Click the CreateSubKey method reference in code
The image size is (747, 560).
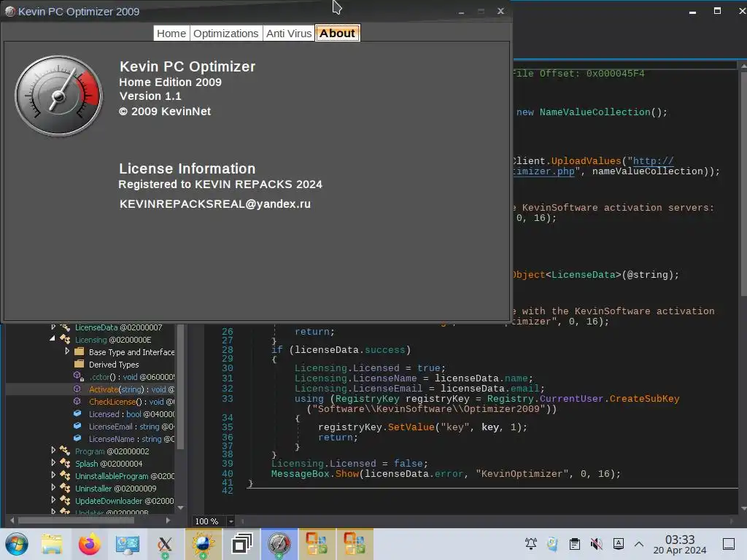(x=645, y=399)
